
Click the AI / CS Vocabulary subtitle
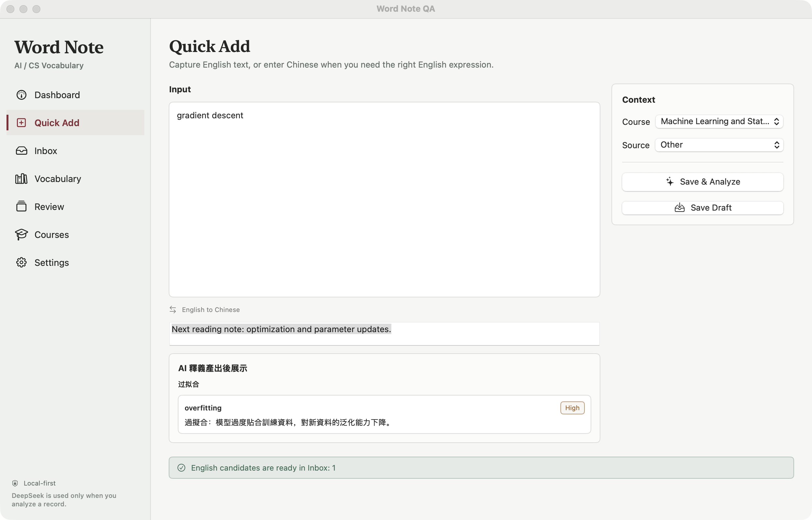pyautogui.click(x=49, y=66)
